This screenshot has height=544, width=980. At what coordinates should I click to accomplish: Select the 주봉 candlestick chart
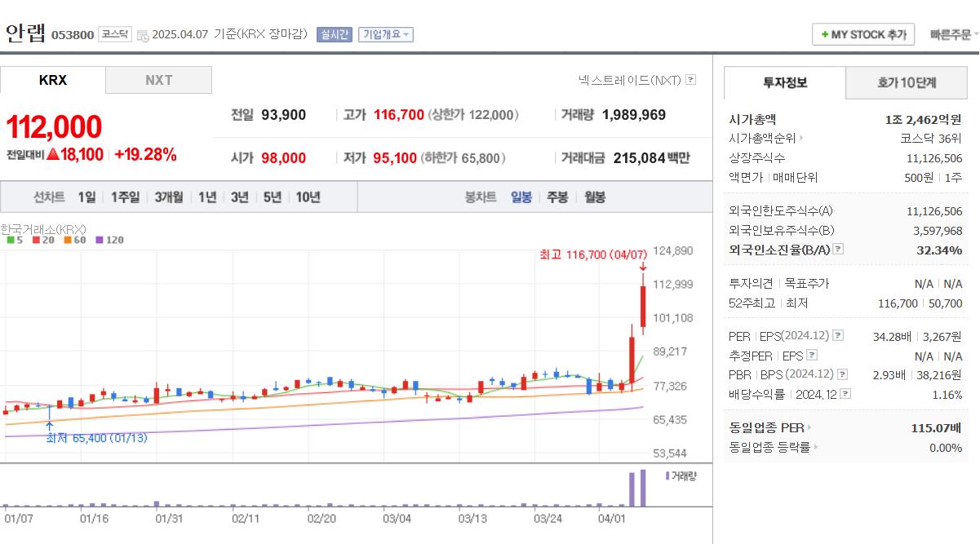point(557,197)
